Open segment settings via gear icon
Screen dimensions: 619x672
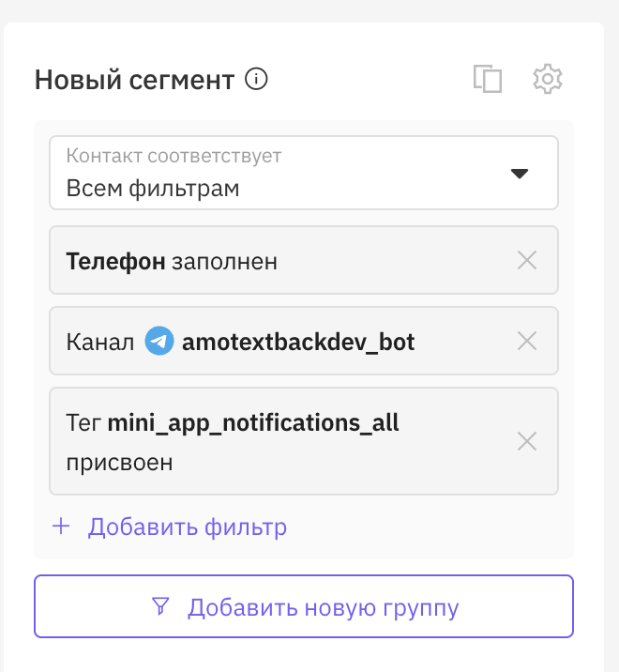pos(548,79)
